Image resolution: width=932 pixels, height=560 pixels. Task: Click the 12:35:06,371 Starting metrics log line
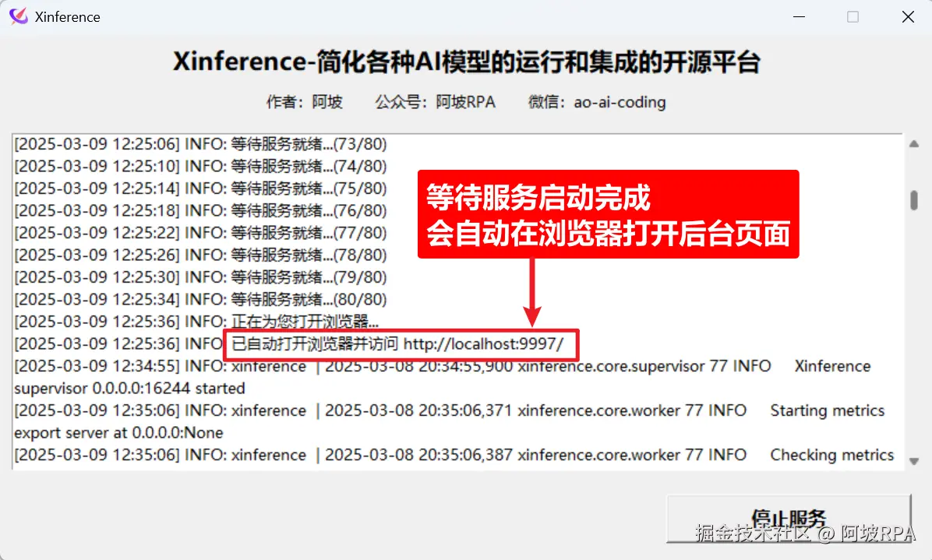pos(450,410)
